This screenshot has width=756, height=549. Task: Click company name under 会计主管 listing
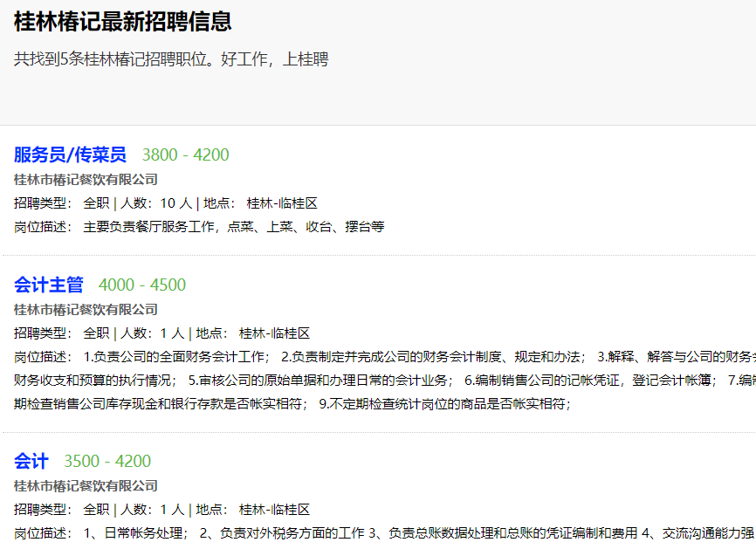[86, 309]
